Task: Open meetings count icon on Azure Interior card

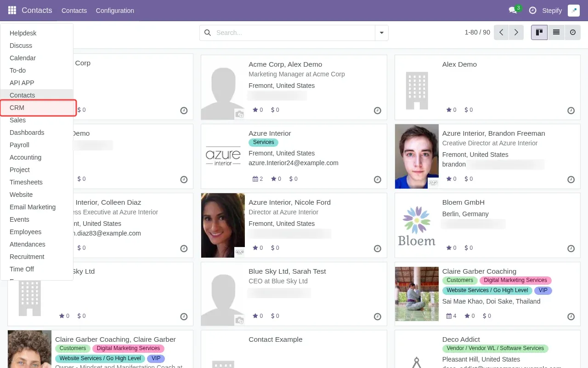Action: tap(255, 179)
